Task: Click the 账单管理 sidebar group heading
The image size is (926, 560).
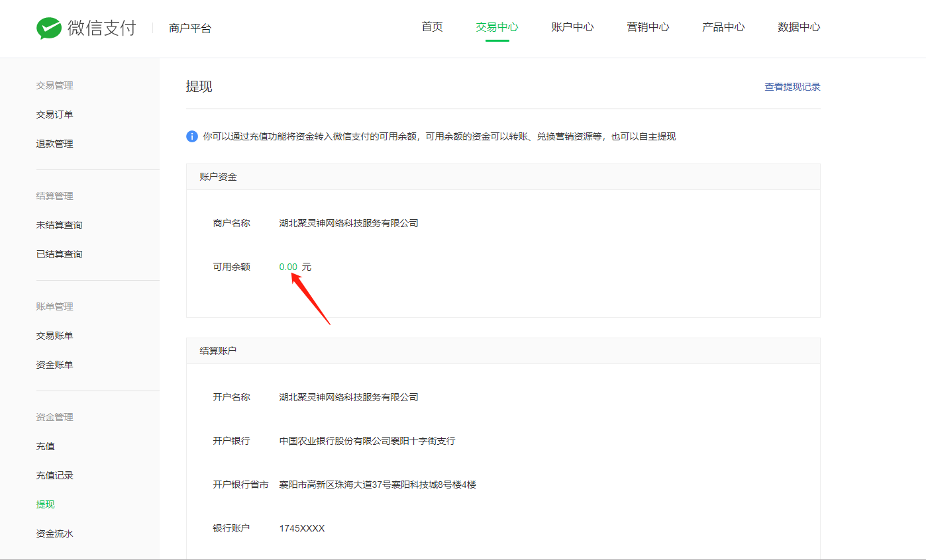Action: (x=54, y=306)
